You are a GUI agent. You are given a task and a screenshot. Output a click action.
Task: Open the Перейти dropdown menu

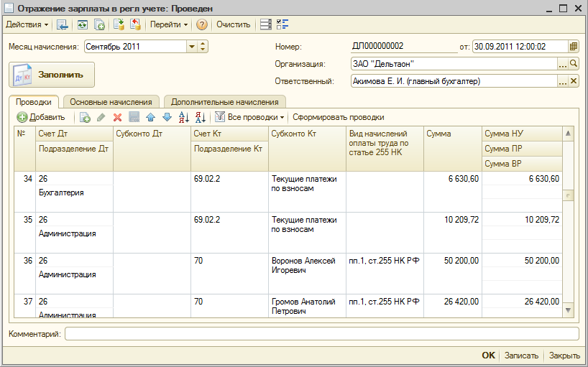168,24
